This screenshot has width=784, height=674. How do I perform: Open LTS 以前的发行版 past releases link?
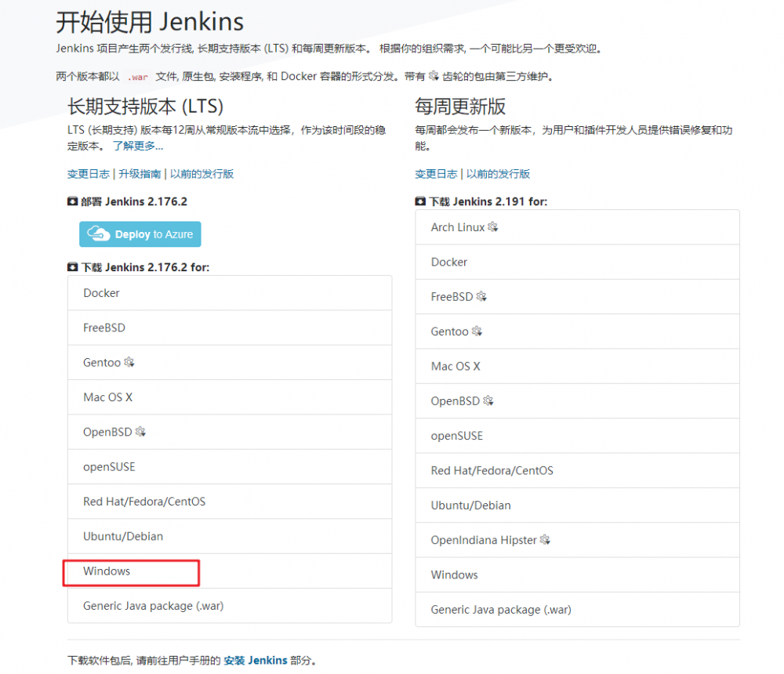point(202,174)
